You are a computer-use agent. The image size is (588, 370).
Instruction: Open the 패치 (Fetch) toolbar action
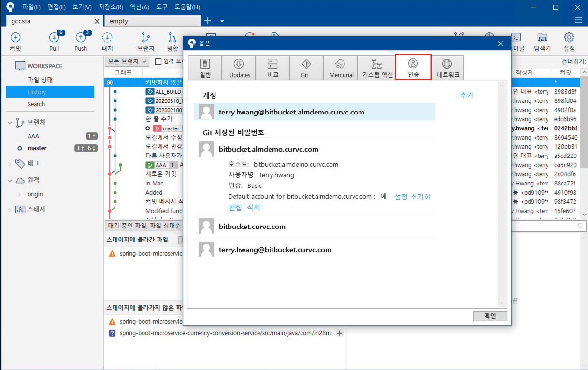[x=107, y=38]
